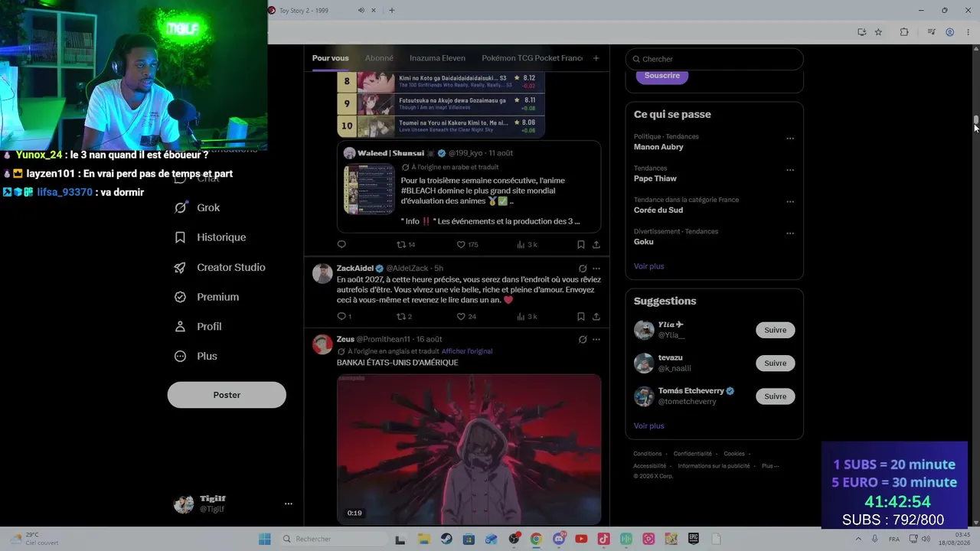Screen dimensions: 980x551
Task: Open the browser media control icon
Action: click(931, 32)
